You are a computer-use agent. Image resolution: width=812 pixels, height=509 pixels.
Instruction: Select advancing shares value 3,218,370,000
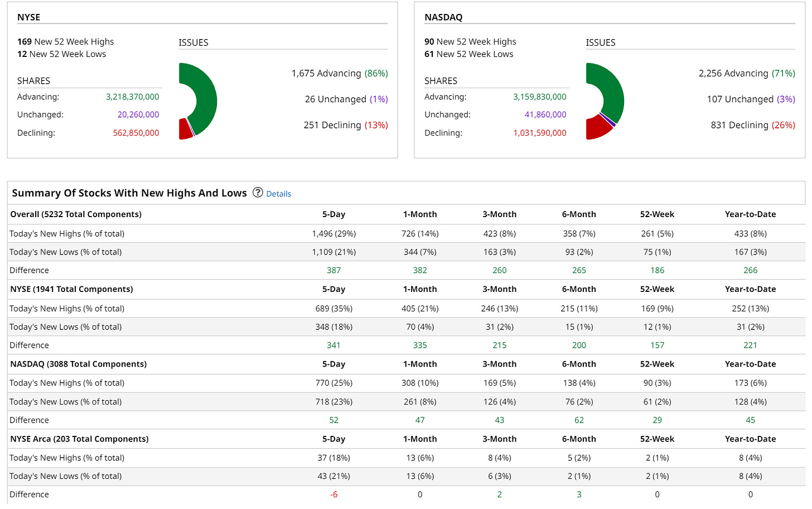coord(133,97)
